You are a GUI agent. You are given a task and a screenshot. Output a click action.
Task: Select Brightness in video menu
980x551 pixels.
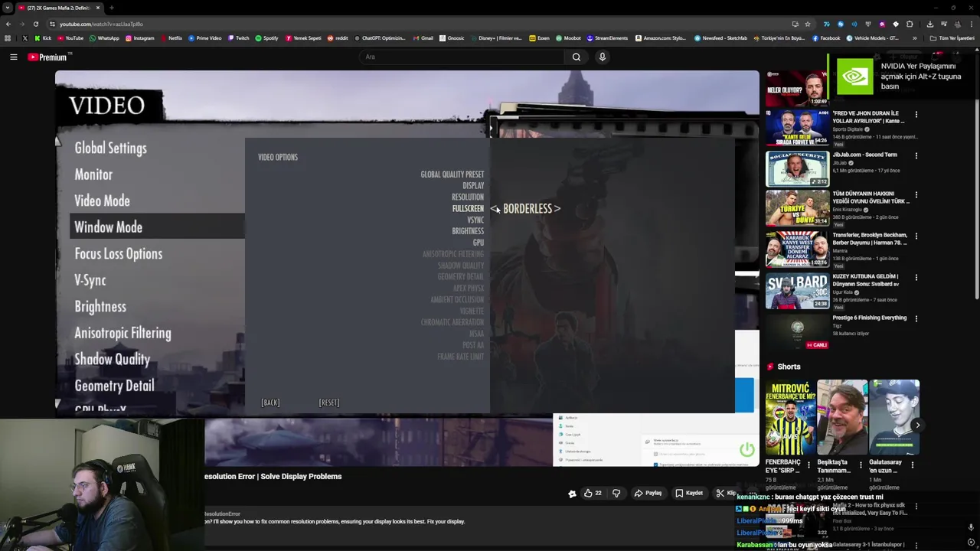coord(100,307)
